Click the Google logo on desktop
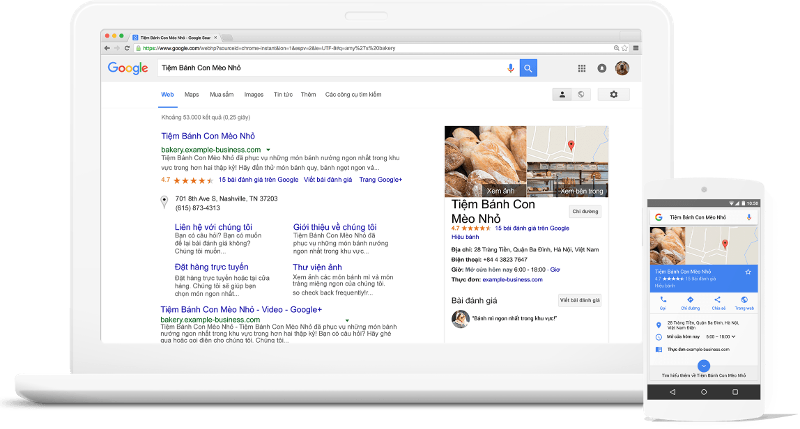Viewport: 800px width, 429px height. (128, 68)
